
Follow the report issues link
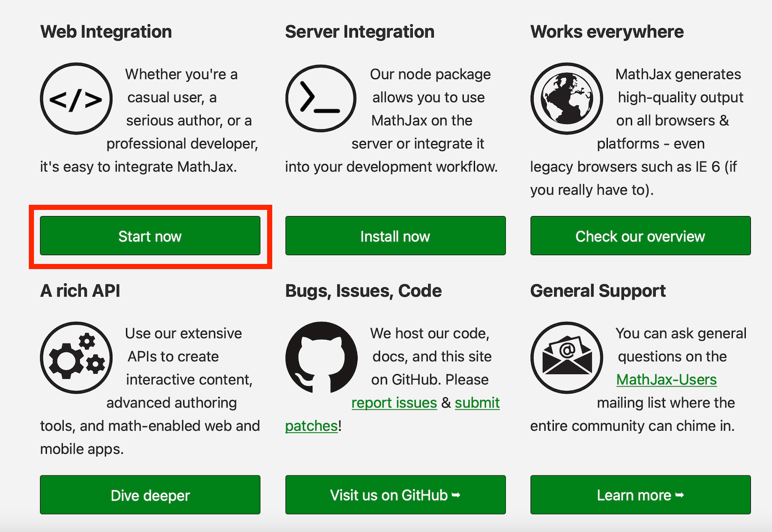(394, 403)
